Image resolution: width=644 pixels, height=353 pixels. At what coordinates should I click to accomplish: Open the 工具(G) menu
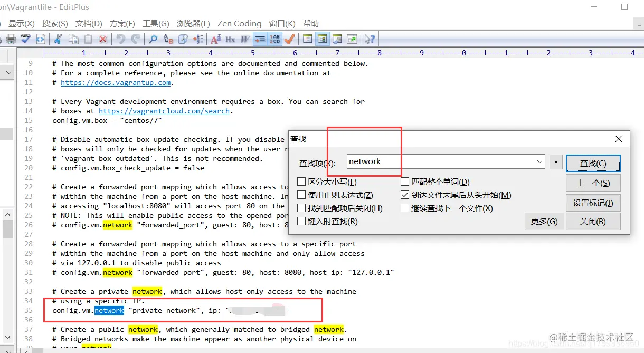click(x=156, y=24)
